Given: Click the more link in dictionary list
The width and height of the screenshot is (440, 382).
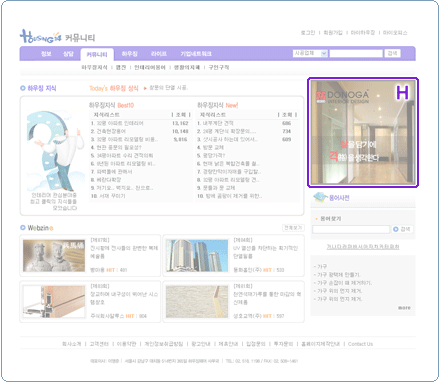Looking at the screenshot, I should click(x=404, y=308).
